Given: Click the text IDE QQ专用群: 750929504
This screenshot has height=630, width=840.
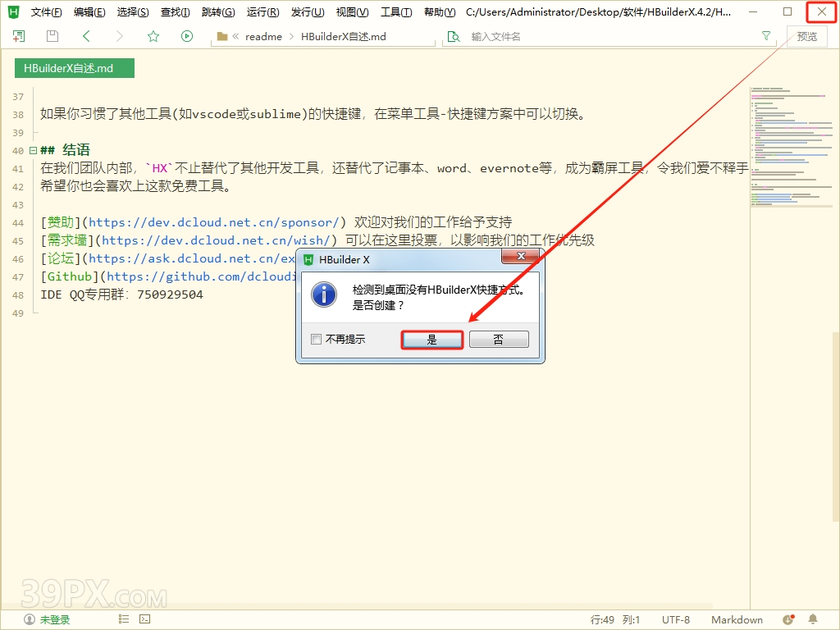Looking at the screenshot, I should click(121, 294).
